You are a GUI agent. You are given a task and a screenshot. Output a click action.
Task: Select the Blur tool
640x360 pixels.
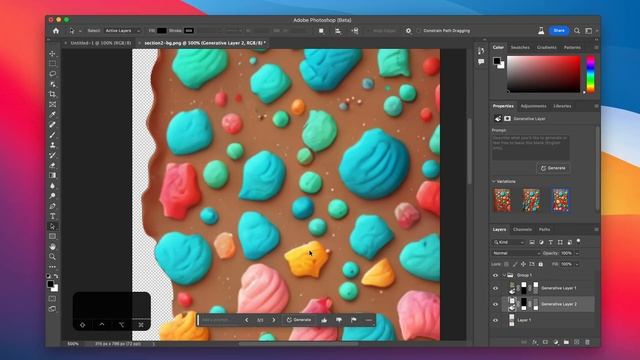[53, 186]
